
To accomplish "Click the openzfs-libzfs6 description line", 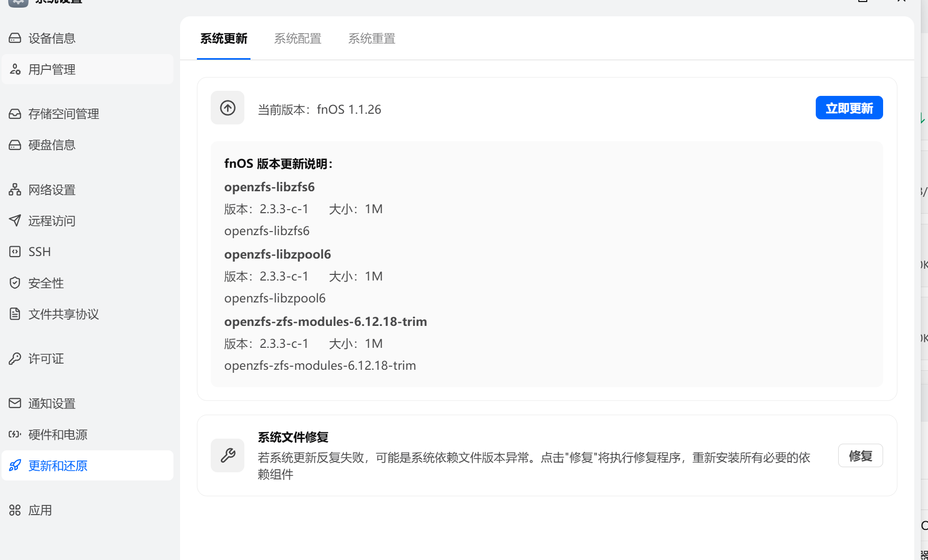I will pyautogui.click(x=267, y=231).
